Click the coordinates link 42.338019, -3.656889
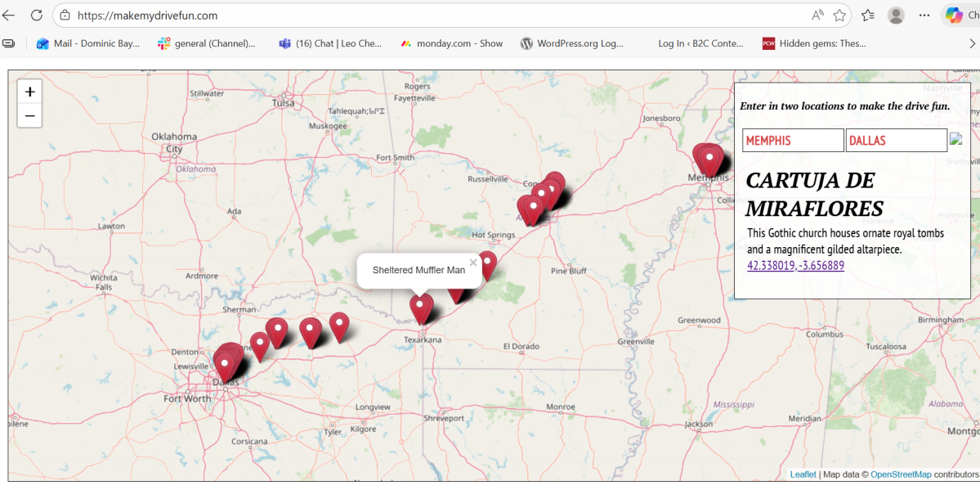The height and width of the screenshot is (490, 980). [x=795, y=265]
